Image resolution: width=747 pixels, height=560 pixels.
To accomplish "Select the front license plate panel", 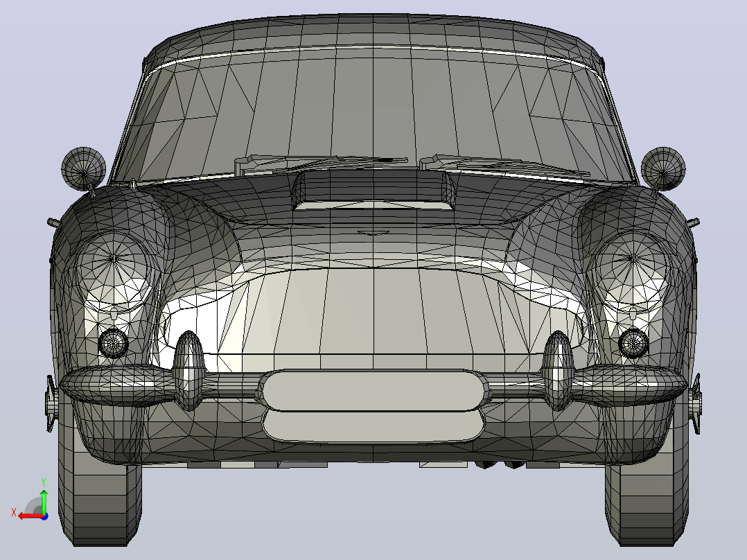I will coord(373,391).
